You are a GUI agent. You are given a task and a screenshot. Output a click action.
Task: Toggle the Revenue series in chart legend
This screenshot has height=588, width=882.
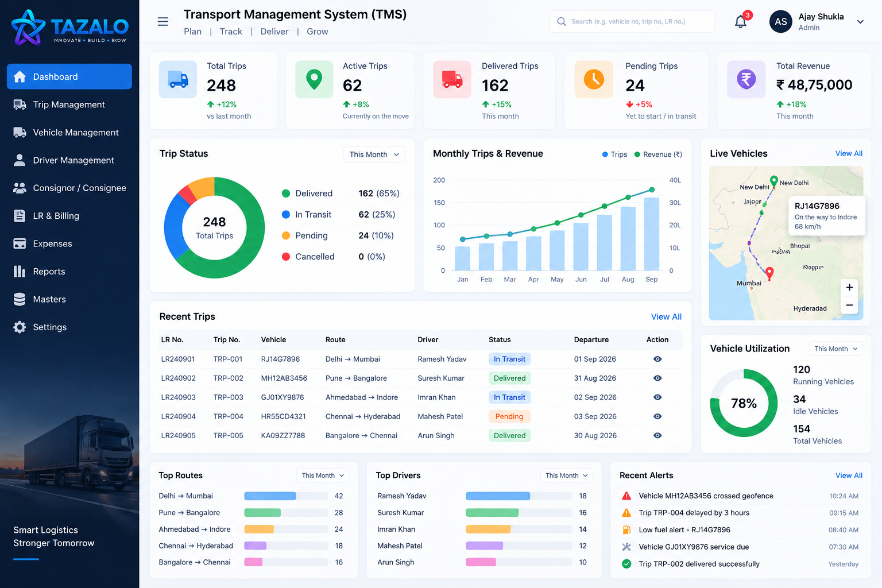click(658, 154)
